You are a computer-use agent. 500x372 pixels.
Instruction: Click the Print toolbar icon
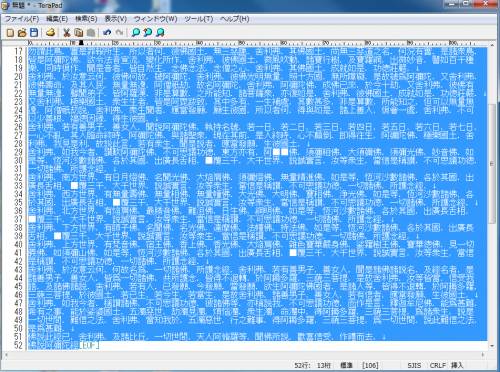pos(50,33)
